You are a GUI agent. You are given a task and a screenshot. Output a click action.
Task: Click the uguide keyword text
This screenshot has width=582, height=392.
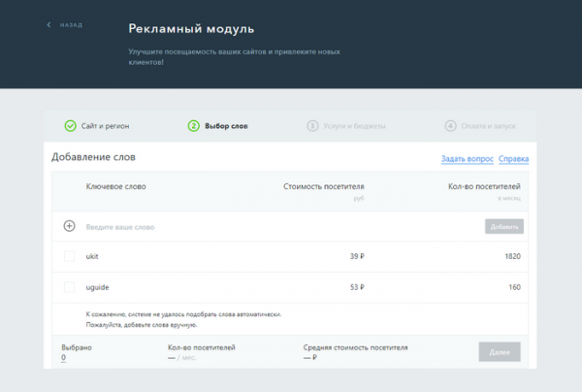click(x=97, y=287)
